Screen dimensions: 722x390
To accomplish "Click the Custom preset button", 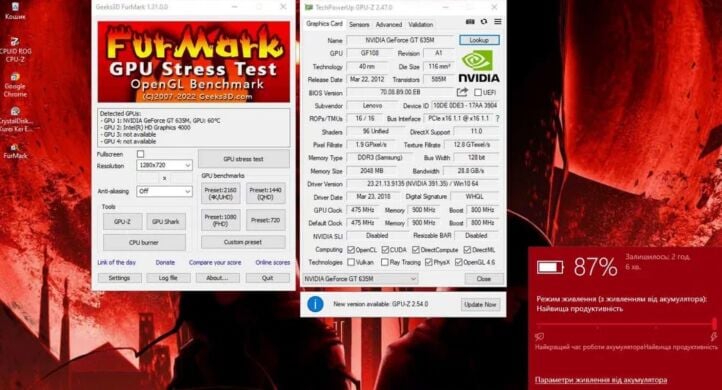I will pyautogui.click(x=243, y=242).
